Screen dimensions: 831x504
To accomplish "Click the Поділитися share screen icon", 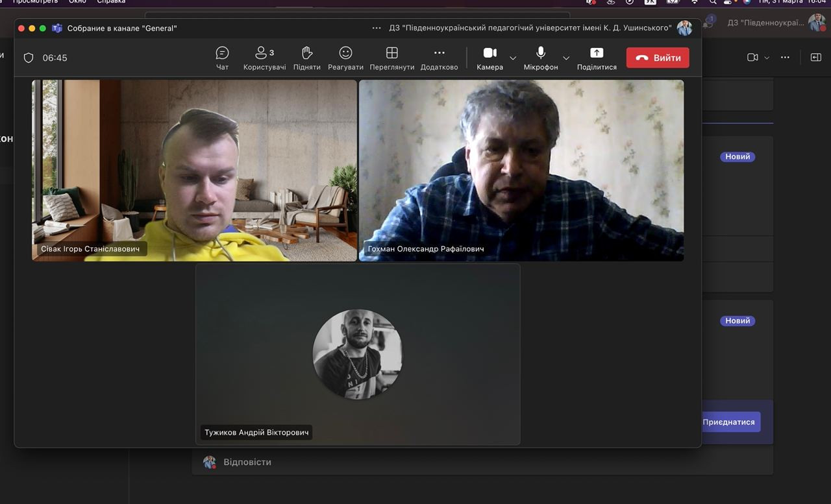I will (x=596, y=53).
